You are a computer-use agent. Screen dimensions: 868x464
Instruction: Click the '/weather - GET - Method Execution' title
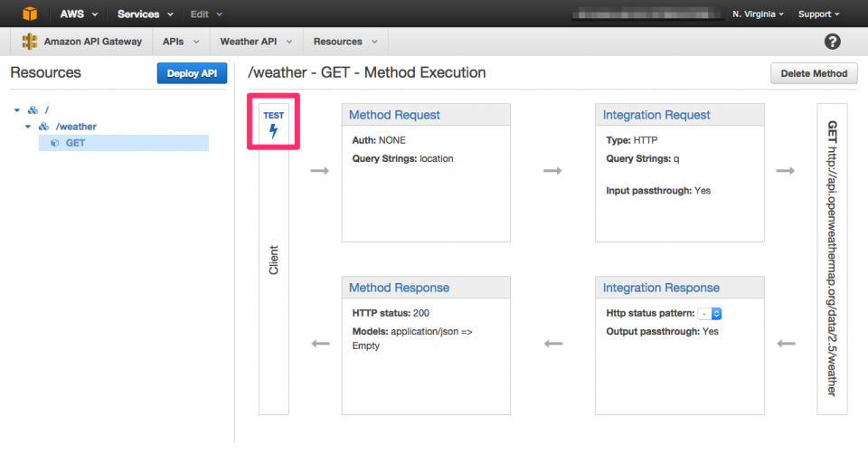point(367,72)
